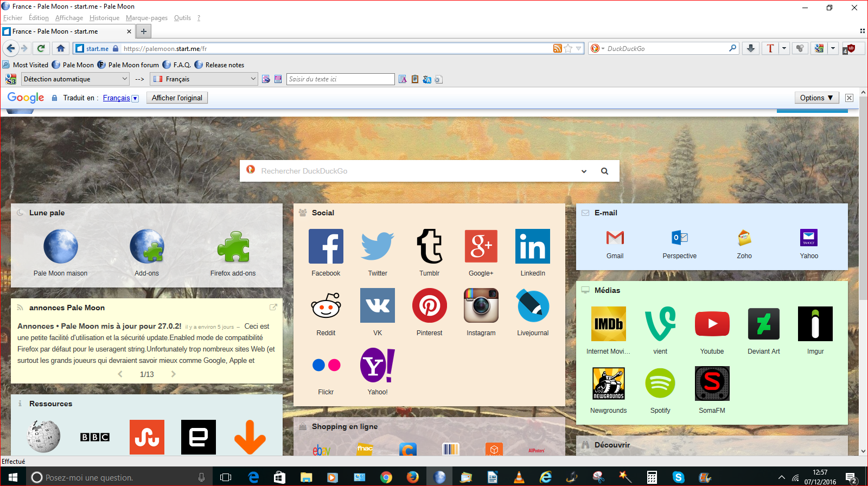Open the Spotify icon

click(660, 383)
